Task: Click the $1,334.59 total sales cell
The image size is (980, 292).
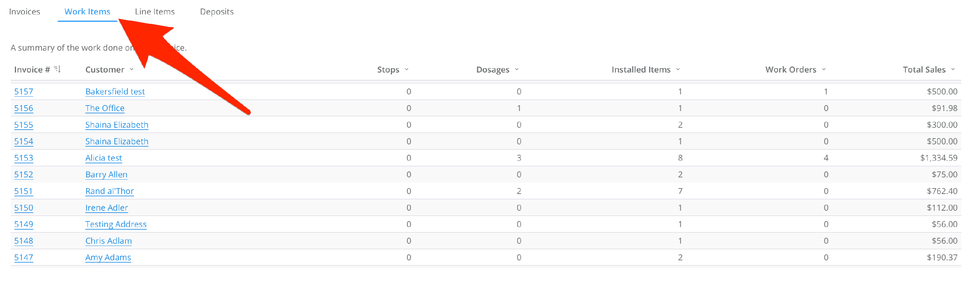Action: point(939,158)
